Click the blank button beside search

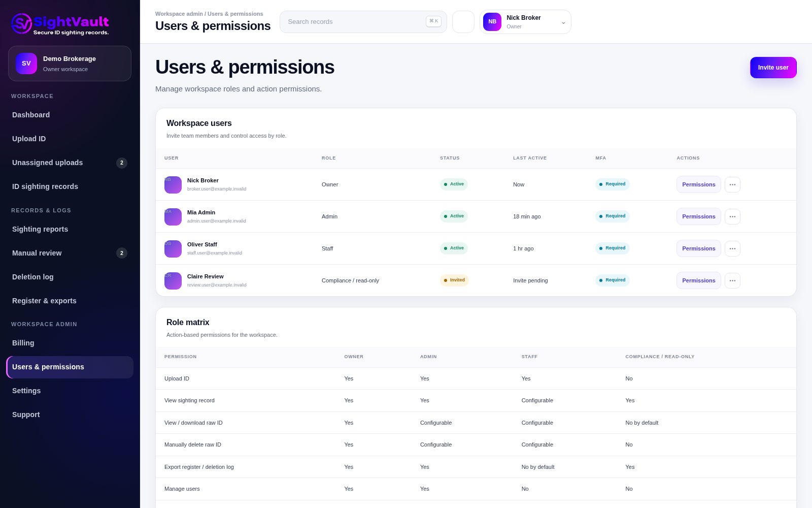click(x=463, y=22)
